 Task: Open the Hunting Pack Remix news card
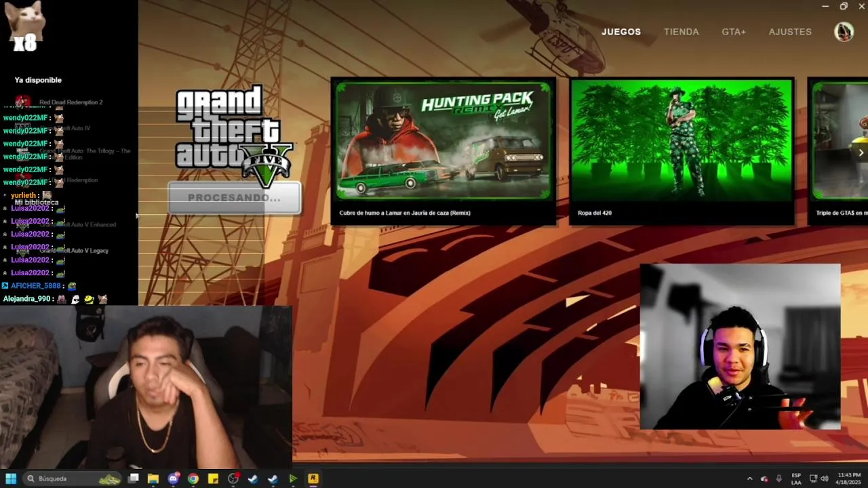[443, 150]
